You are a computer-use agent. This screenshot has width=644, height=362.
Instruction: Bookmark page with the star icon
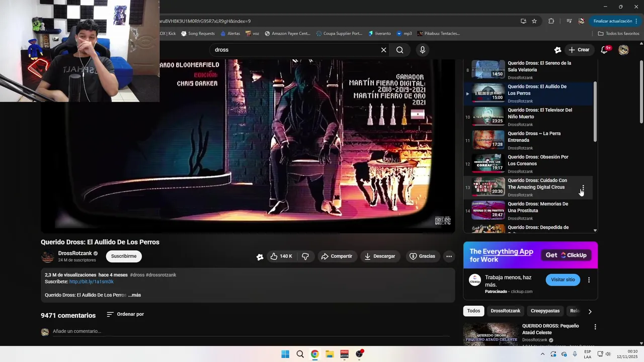pos(534,21)
